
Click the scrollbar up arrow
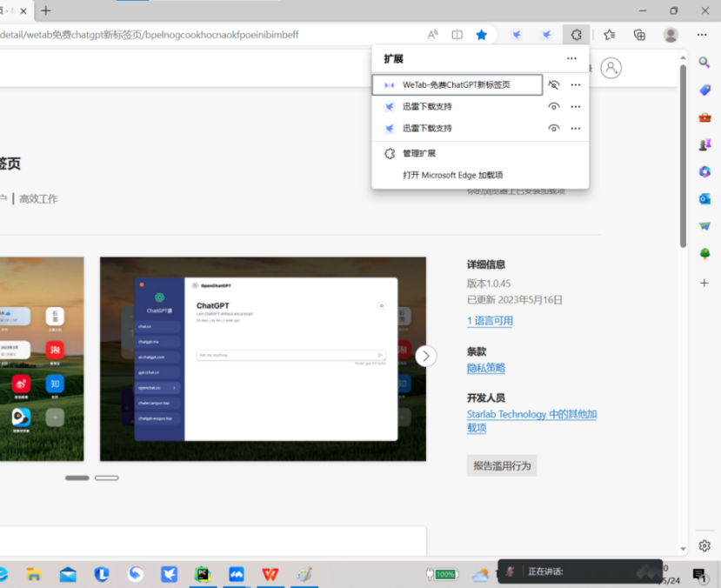click(683, 57)
